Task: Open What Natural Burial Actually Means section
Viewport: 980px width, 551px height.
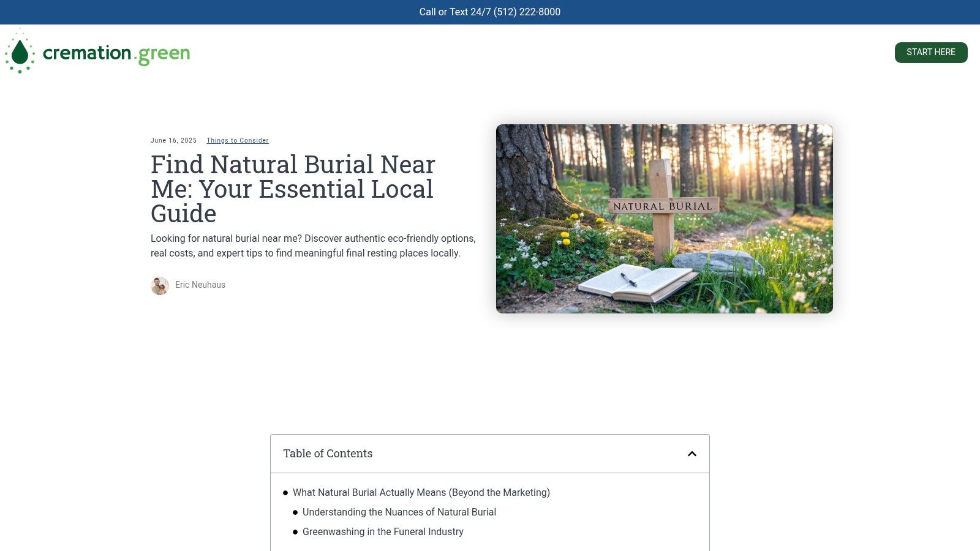Action: click(421, 492)
